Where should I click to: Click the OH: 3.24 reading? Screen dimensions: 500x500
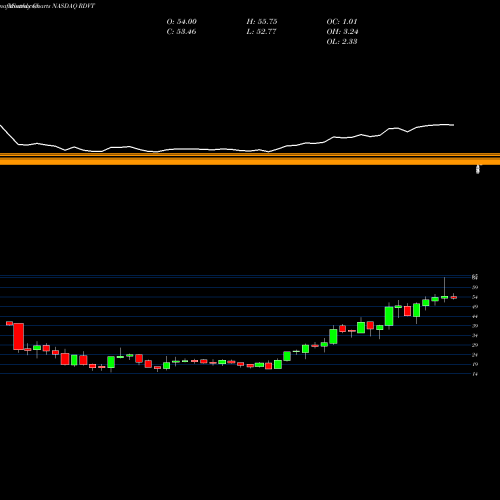(x=342, y=32)
